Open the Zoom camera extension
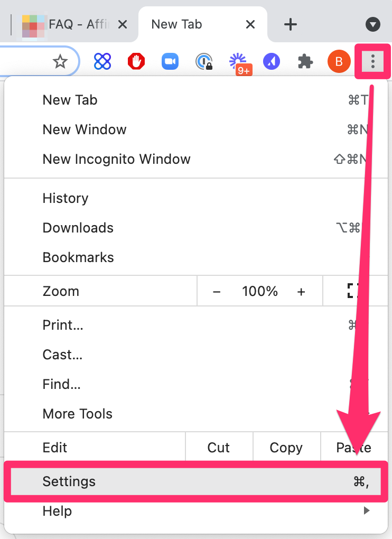Image resolution: width=392 pixels, height=539 pixels. (x=169, y=62)
